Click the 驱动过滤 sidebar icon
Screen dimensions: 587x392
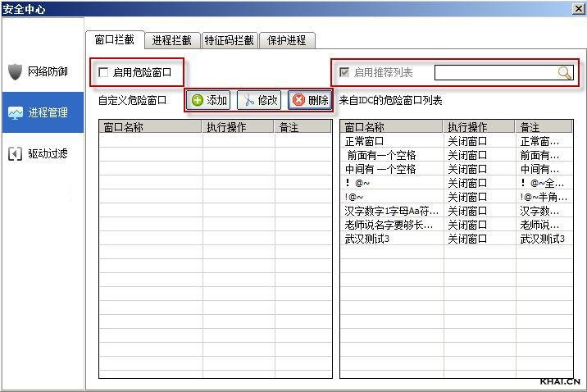click(15, 153)
